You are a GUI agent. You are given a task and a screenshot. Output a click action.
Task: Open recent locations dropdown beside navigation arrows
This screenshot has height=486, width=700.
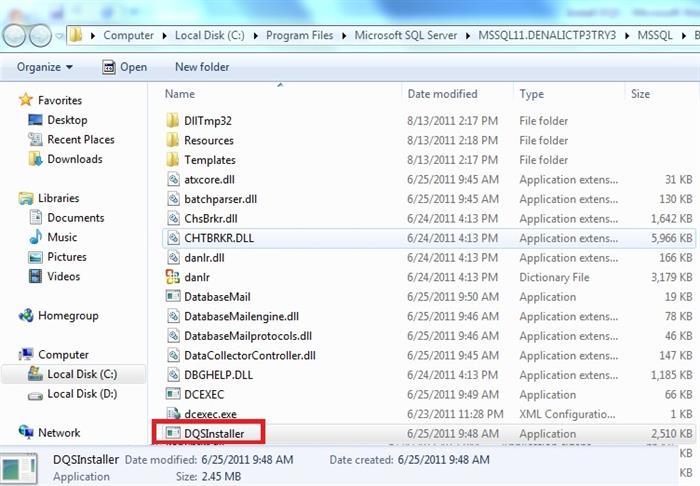[59, 36]
